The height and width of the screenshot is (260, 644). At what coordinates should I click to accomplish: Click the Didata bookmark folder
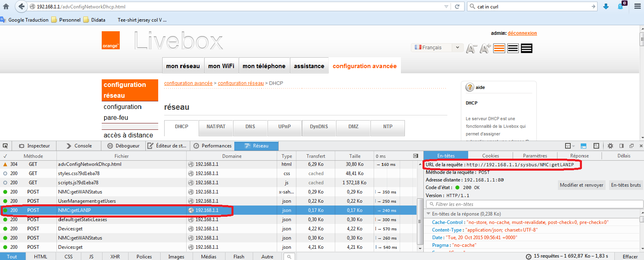95,20
